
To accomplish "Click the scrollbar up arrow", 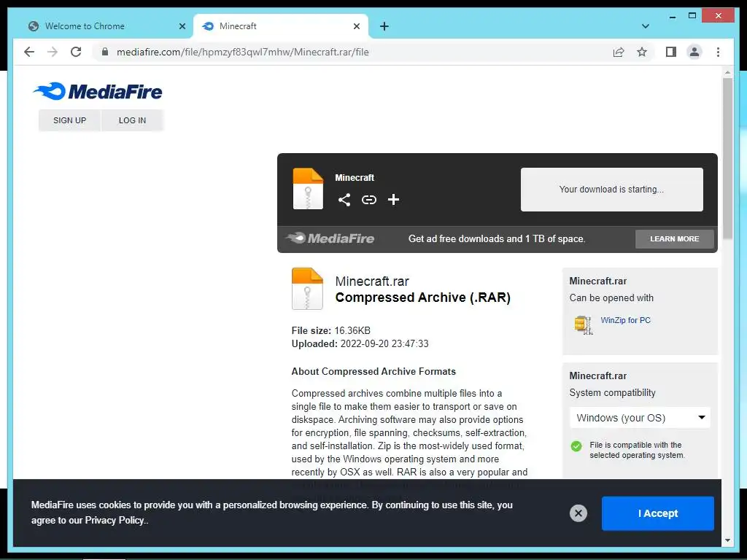I will pos(727,72).
